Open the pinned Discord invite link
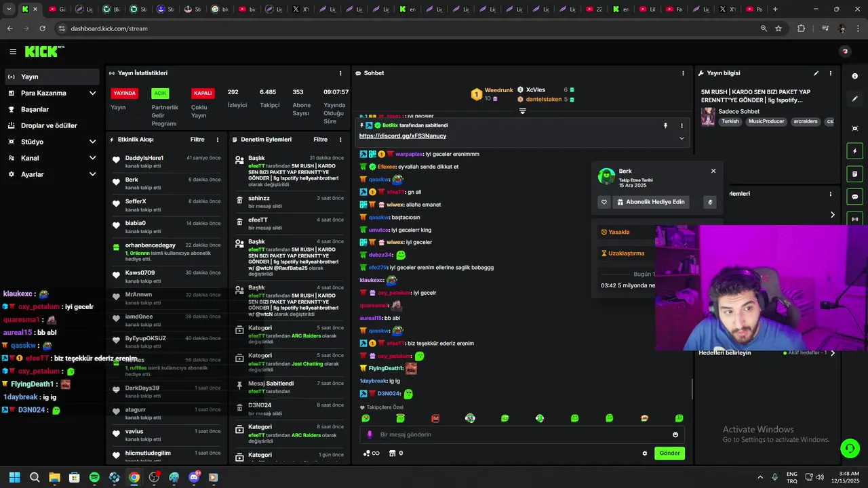This screenshot has height=488, width=868. point(403,136)
